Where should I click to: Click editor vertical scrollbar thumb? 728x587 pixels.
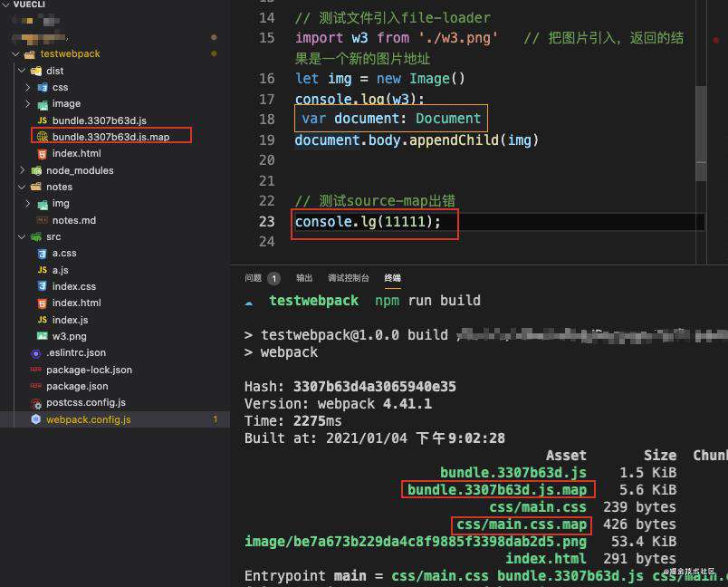pyautogui.click(x=701, y=133)
